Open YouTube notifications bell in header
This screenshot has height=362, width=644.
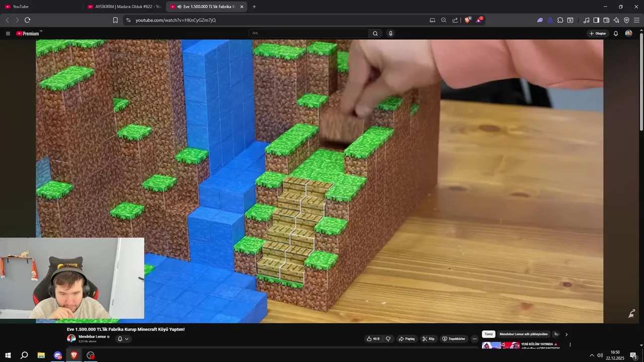[x=616, y=33]
